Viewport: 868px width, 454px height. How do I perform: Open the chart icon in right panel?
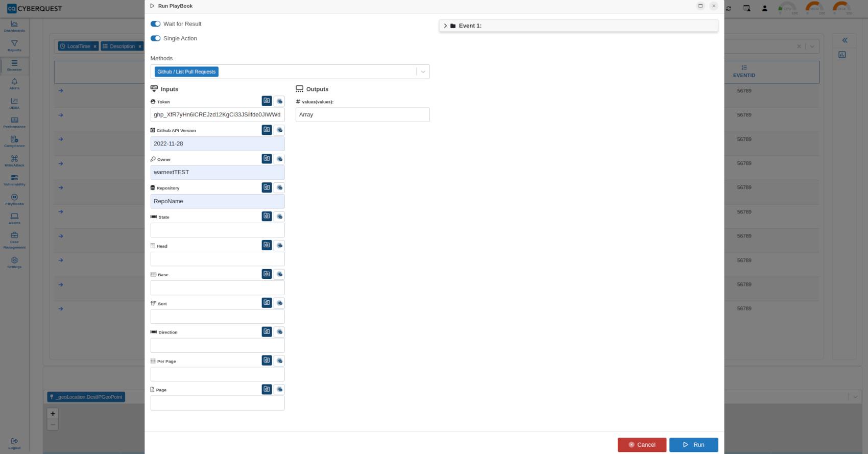[x=842, y=55]
